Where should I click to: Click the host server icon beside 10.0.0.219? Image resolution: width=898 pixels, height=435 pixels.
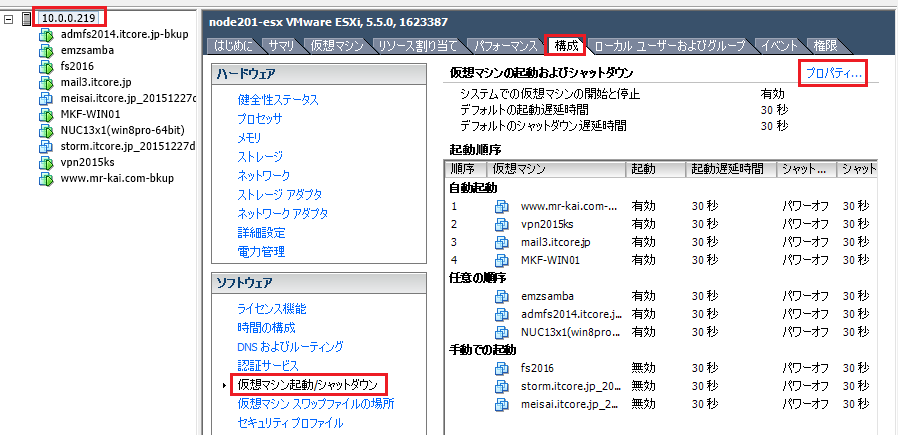coord(26,19)
